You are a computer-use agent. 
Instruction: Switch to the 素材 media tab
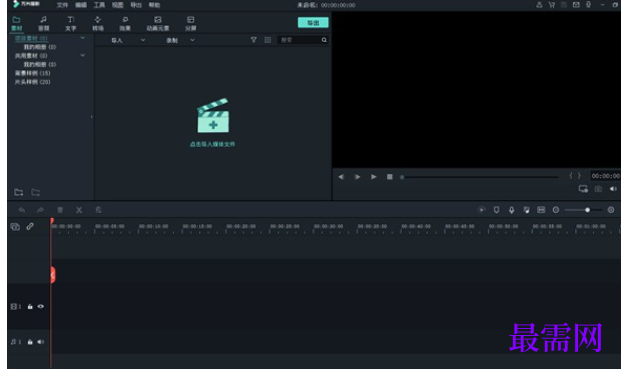tap(17, 24)
